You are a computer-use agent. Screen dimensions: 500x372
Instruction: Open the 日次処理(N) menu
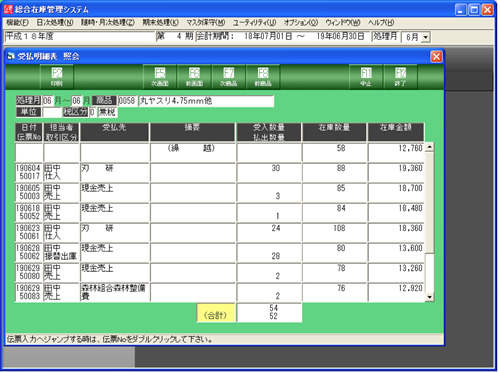coord(55,23)
